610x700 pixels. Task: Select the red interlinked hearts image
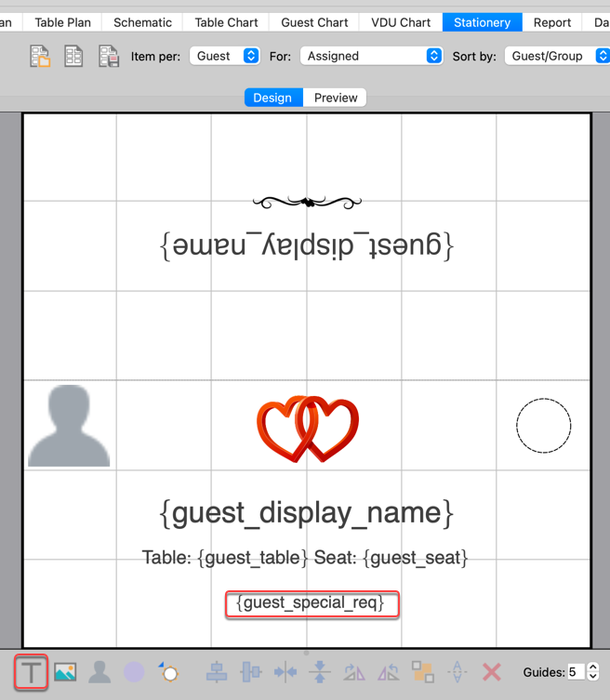(307, 428)
